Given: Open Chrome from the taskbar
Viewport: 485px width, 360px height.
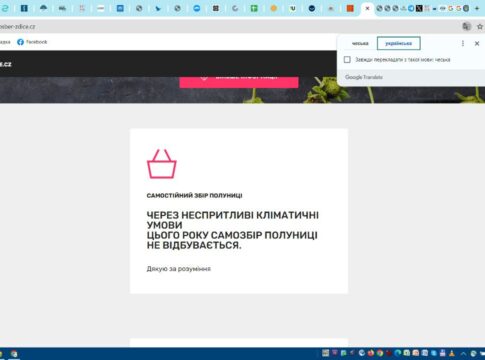Looking at the screenshot, I should [380, 353].
